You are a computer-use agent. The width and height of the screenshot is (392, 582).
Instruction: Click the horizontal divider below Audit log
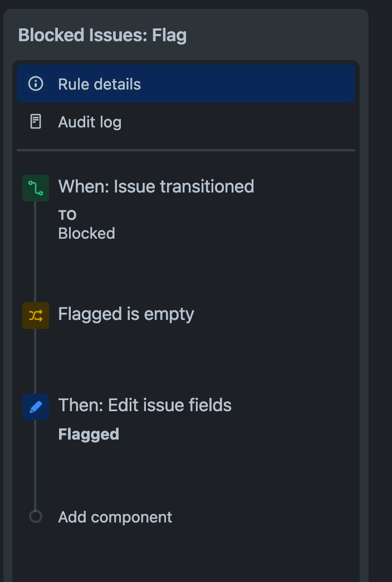(185, 150)
